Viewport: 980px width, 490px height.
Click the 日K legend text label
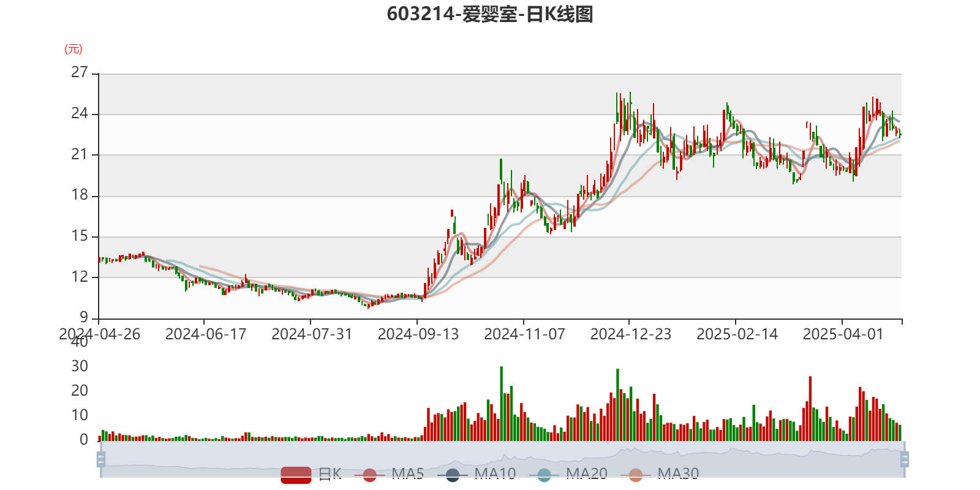pos(330,473)
